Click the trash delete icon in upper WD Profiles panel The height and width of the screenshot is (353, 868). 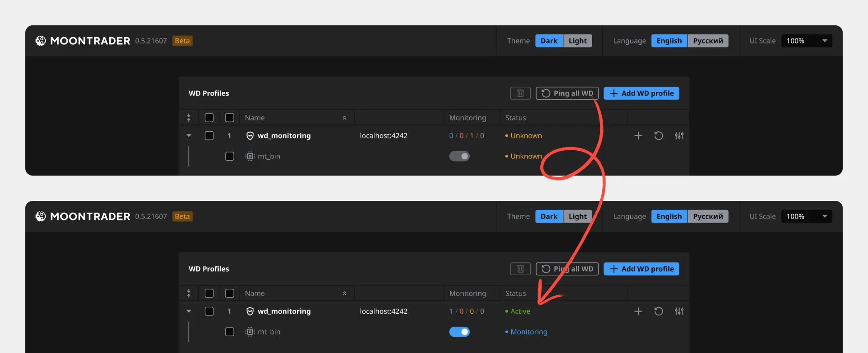[520, 93]
